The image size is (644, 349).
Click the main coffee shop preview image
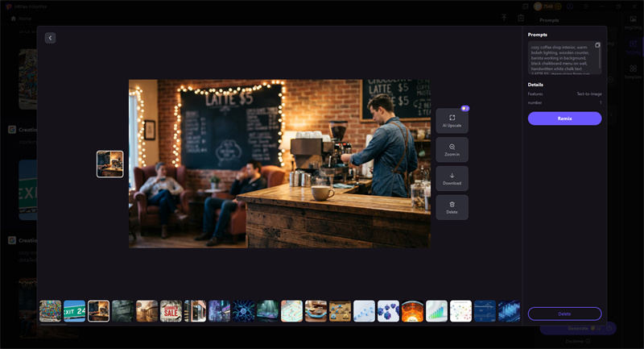[279, 164]
